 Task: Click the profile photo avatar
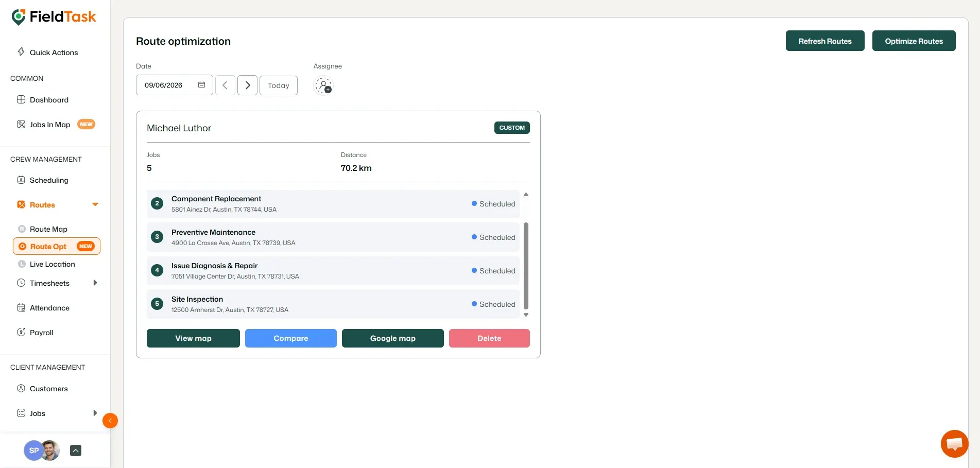point(50,450)
